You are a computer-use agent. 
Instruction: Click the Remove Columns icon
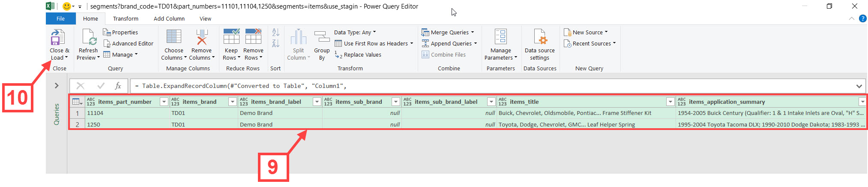[202, 37]
